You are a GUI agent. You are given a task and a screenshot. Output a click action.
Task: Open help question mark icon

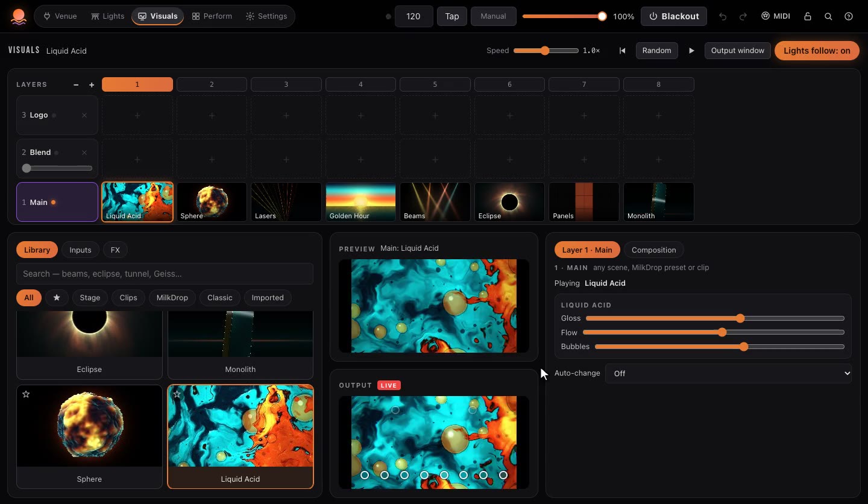(x=849, y=16)
